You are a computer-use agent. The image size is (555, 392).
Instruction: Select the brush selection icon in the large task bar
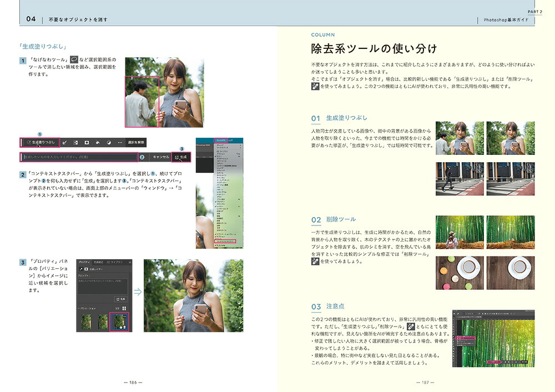(64, 142)
